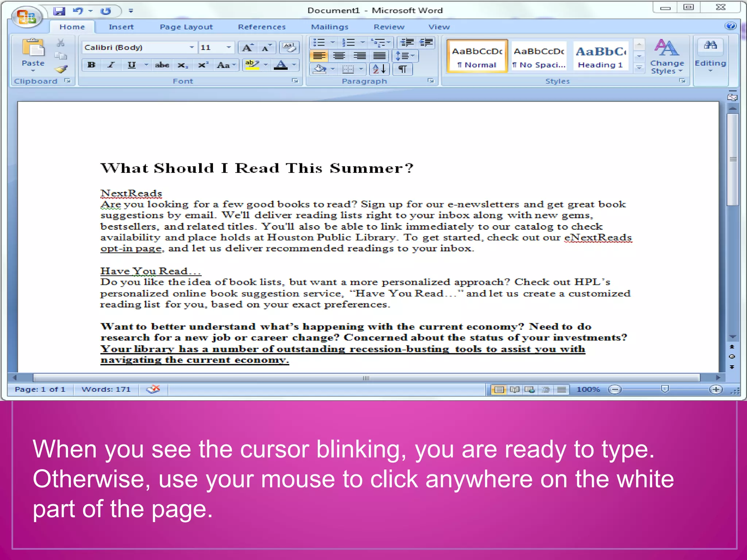The image size is (747, 560).
Task: Toggle the ruler display icon
Action: click(732, 97)
